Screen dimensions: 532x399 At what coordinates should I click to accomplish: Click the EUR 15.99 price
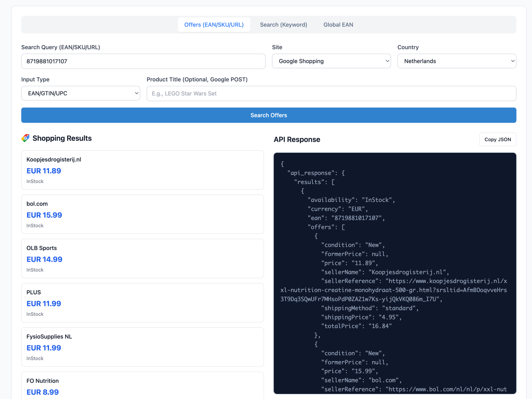44,215
